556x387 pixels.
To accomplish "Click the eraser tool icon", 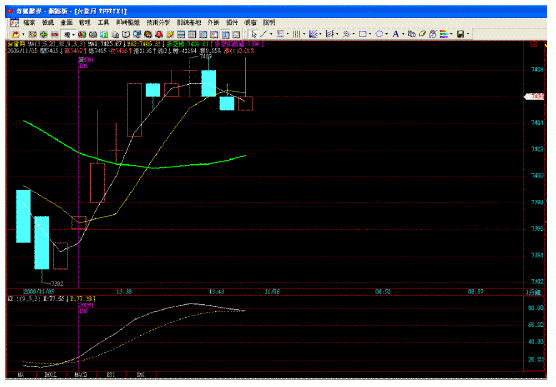I will click(x=422, y=34).
